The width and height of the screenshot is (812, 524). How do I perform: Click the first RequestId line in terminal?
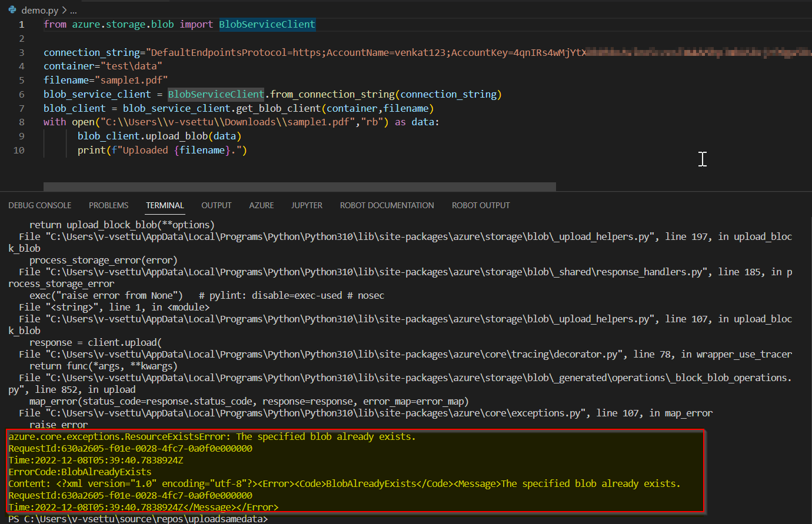(x=130, y=448)
